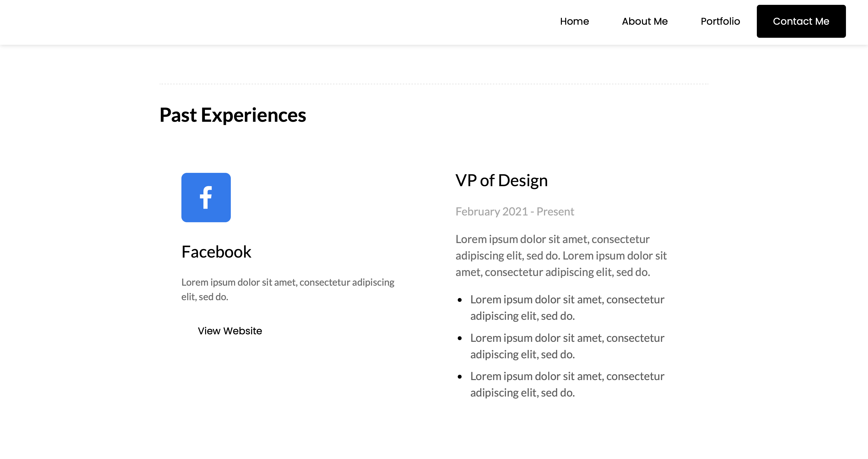Click the Contact Me button
Image resolution: width=868 pixels, height=459 pixels.
(x=801, y=21)
